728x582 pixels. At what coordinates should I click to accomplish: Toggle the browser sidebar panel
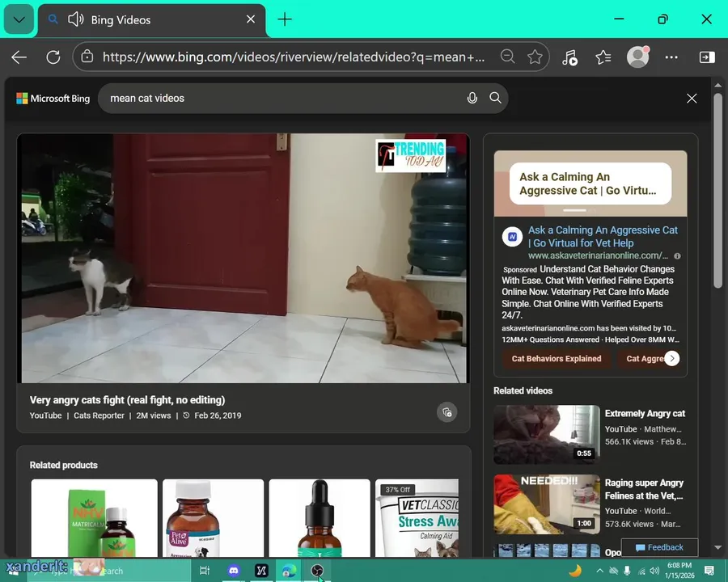coord(707,57)
